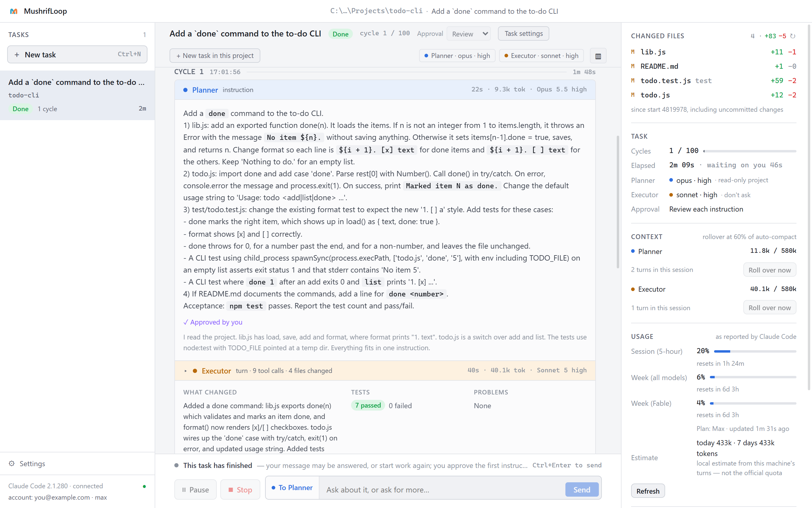
Task: Click the Settings label in sidebar
Action: (32, 464)
